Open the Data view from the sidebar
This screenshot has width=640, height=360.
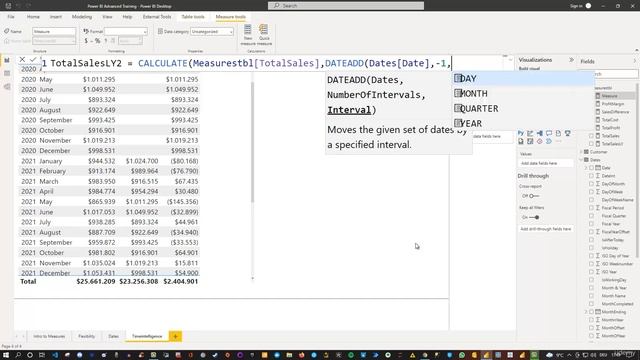coord(7,73)
